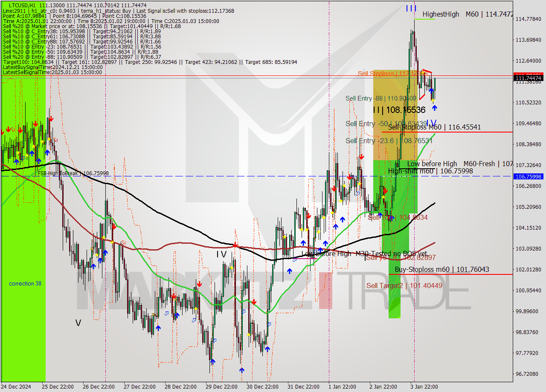Select the 'Sell Target2 | 101.40449' label

pos(404,285)
